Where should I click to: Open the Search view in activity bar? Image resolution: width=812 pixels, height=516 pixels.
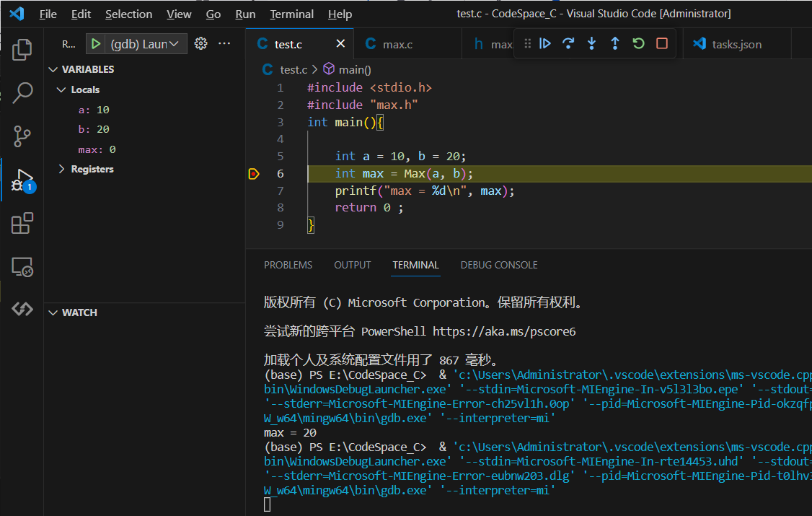click(x=22, y=93)
